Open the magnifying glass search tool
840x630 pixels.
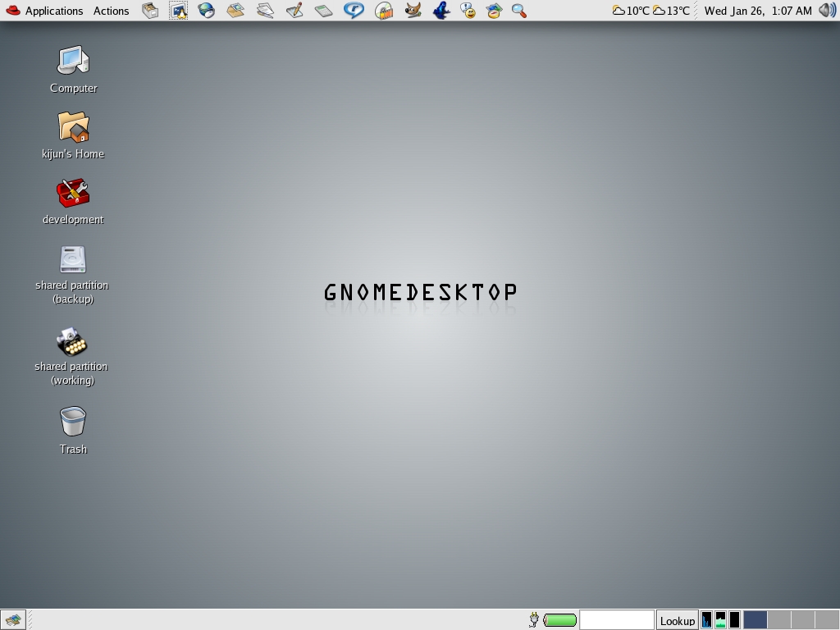[519, 11]
